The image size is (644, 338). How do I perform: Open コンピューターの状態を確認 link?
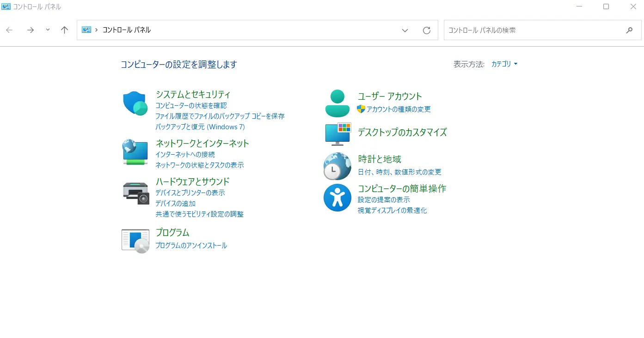point(191,106)
